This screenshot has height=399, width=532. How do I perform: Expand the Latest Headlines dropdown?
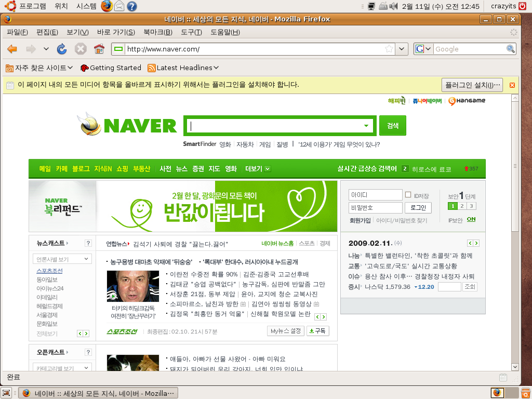coord(216,68)
